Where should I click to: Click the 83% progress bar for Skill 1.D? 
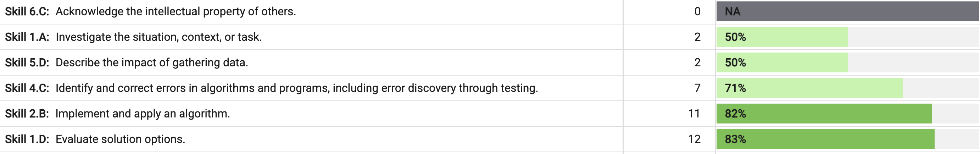(x=848, y=139)
